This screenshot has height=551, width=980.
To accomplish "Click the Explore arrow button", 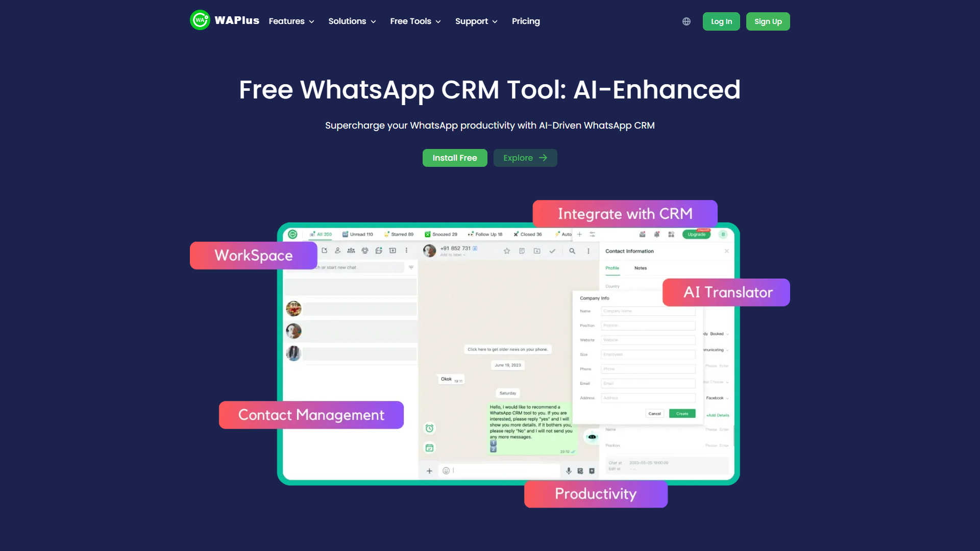I will pyautogui.click(x=526, y=158).
